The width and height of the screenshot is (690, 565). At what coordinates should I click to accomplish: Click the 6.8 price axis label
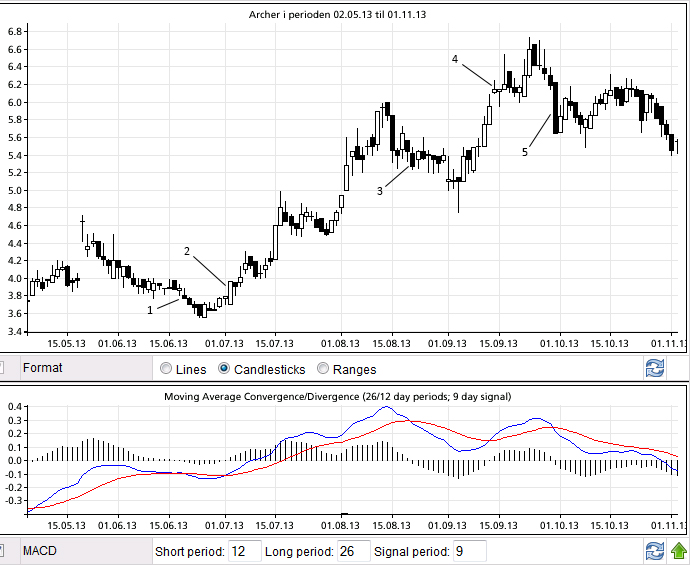coord(15,32)
